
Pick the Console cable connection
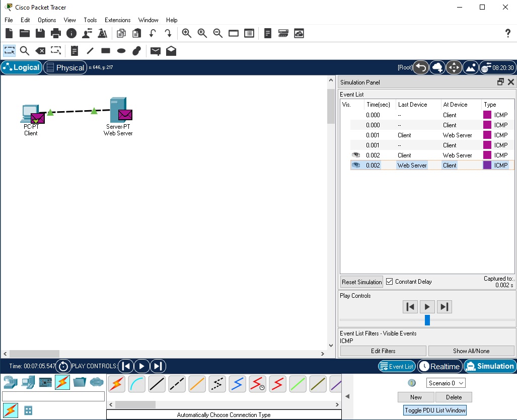point(137,384)
